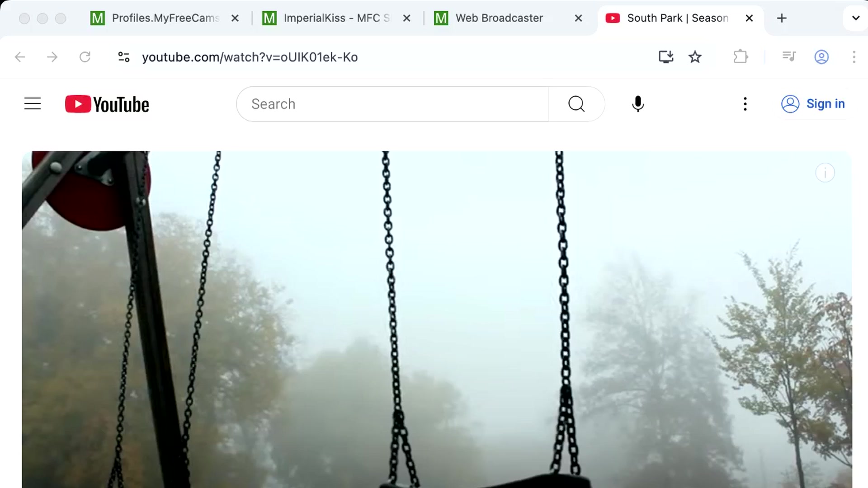Viewport: 868px width, 488px height.
Task: Open media controls in Chrome toolbar
Action: click(x=789, y=57)
